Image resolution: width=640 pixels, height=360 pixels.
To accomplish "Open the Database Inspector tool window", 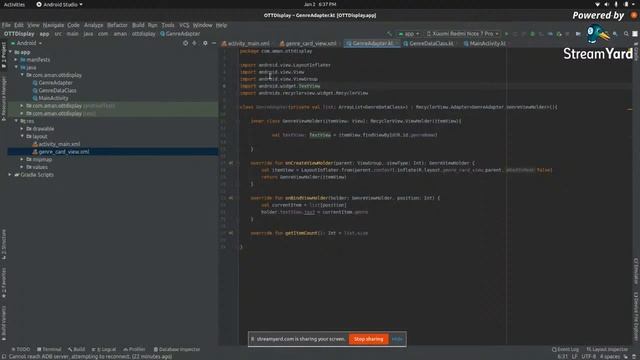I will pos(177,349).
